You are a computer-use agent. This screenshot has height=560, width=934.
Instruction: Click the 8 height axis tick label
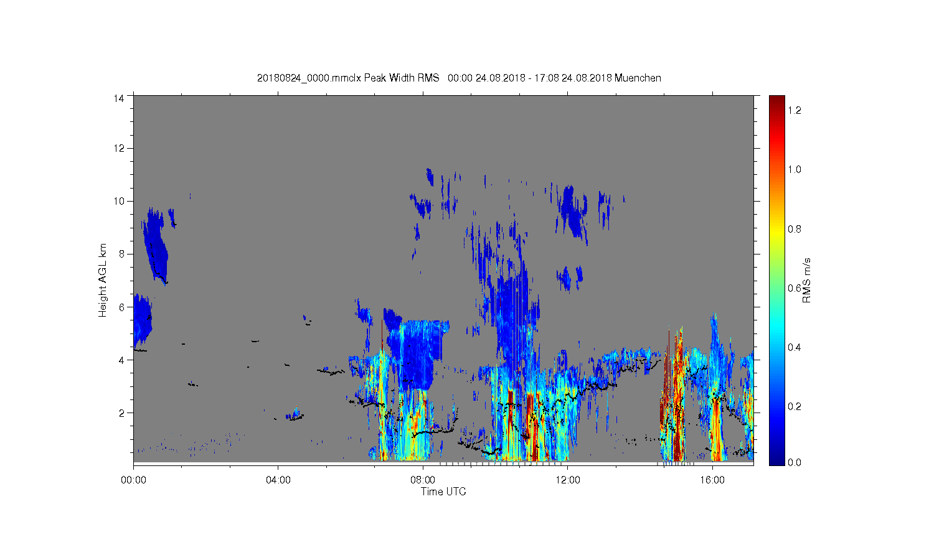[x=121, y=254]
